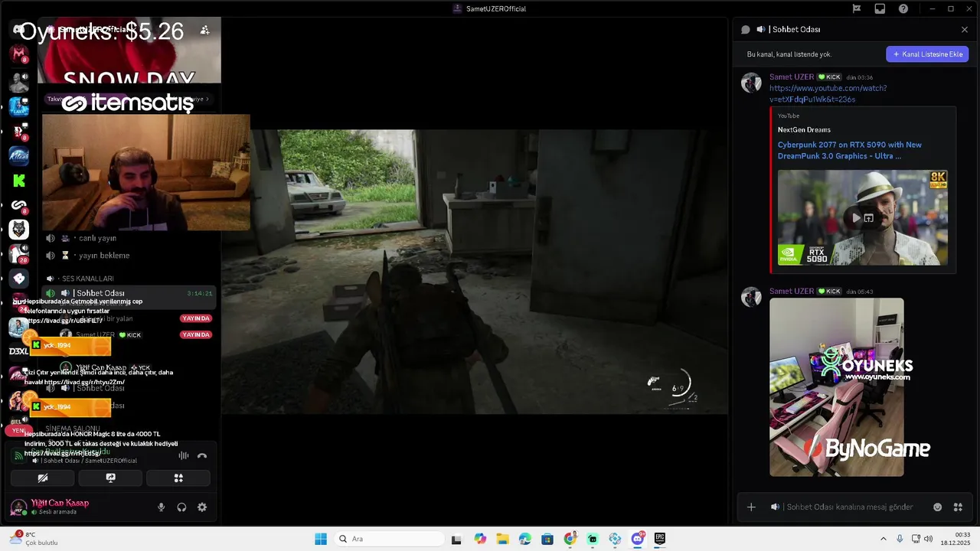This screenshot has width=980, height=551.
Task: Click Samet UZER username above setup photo
Action: 792,292
